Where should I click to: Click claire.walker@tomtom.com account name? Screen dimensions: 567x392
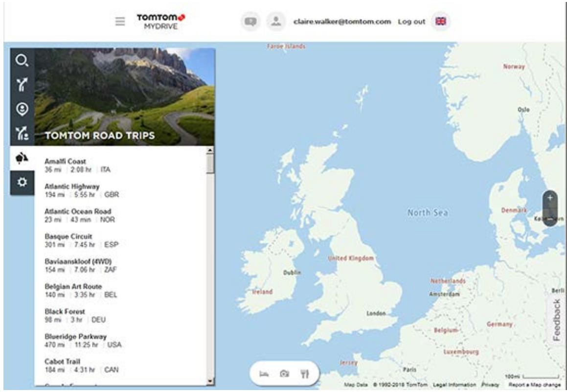click(342, 22)
